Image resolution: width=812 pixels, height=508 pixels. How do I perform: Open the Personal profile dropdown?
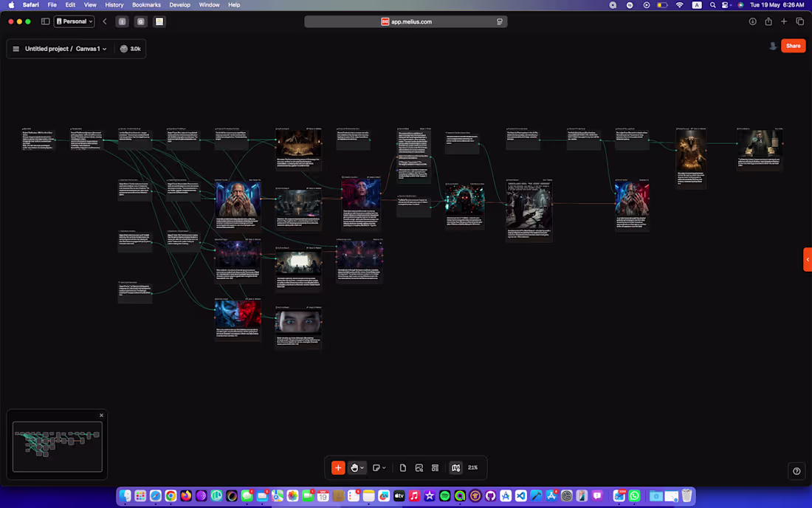click(x=75, y=21)
